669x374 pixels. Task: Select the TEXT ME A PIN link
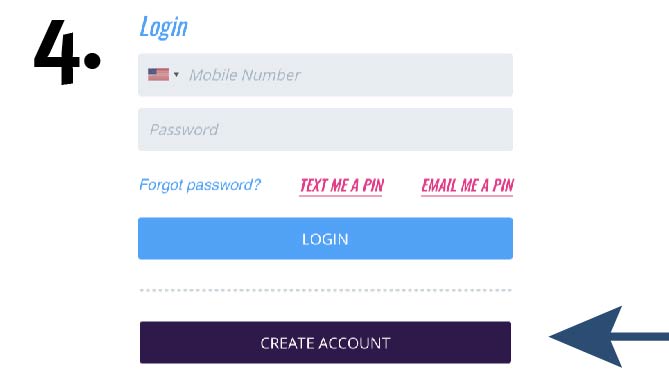tap(341, 186)
